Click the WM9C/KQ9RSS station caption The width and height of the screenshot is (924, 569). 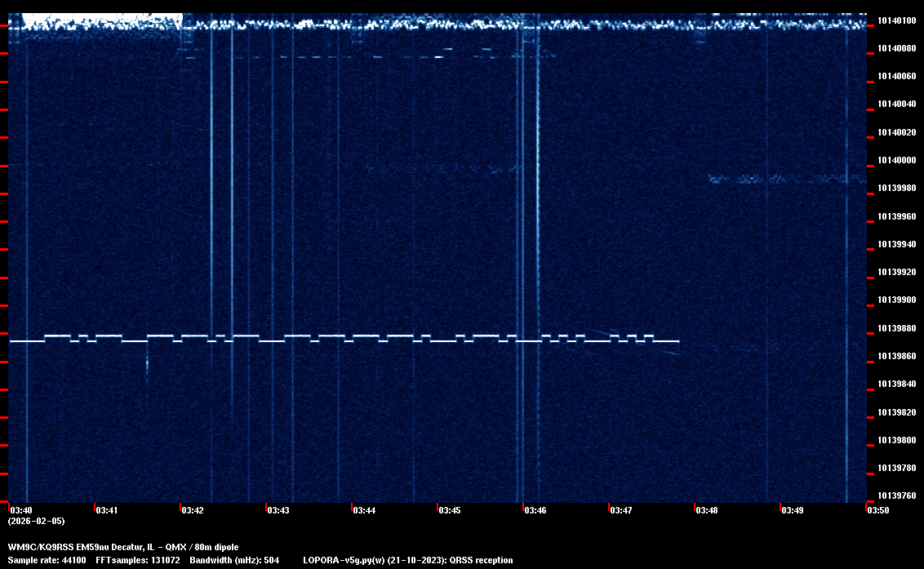click(123, 547)
